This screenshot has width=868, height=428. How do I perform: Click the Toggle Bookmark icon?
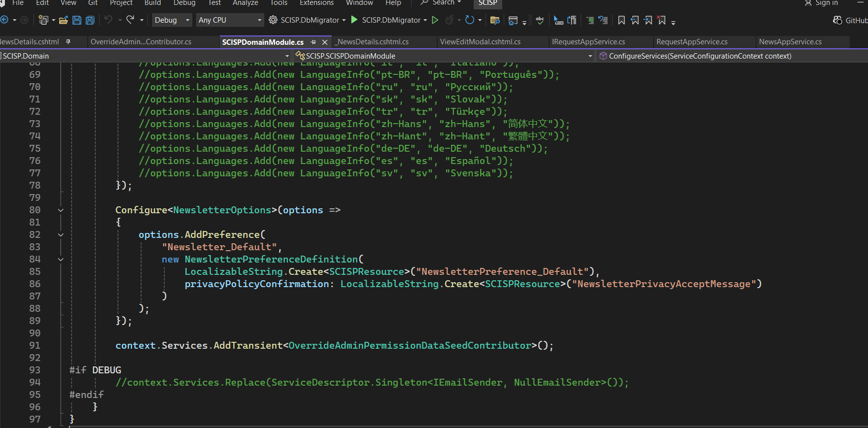621,20
